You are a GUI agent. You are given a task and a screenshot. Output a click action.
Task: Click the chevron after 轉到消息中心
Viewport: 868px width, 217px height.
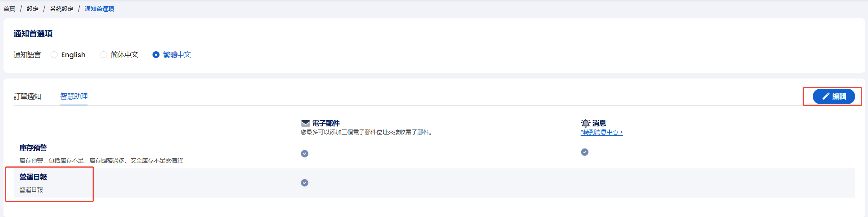[x=621, y=132]
